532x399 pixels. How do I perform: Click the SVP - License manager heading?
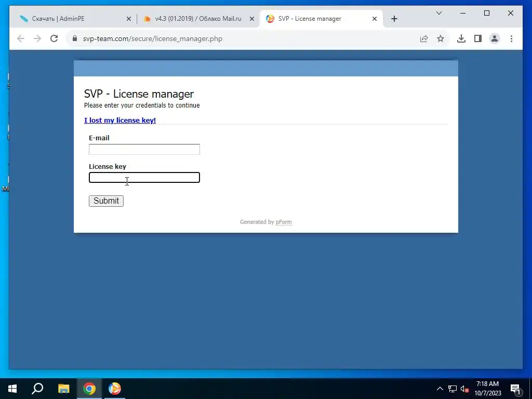(139, 94)
